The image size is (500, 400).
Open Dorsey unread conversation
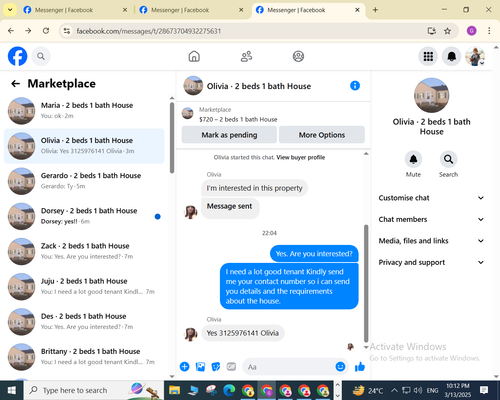click(84, 216)
